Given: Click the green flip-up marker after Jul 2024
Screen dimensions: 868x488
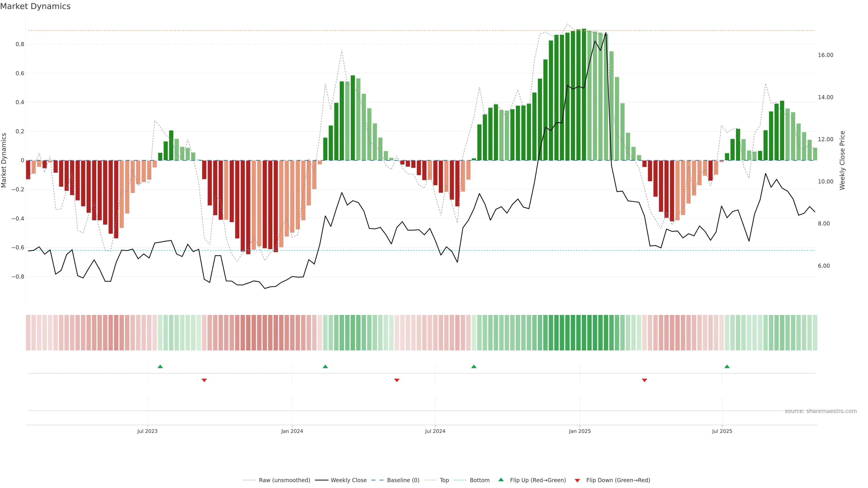Looking at the screenshot, I should click(474, 366).
